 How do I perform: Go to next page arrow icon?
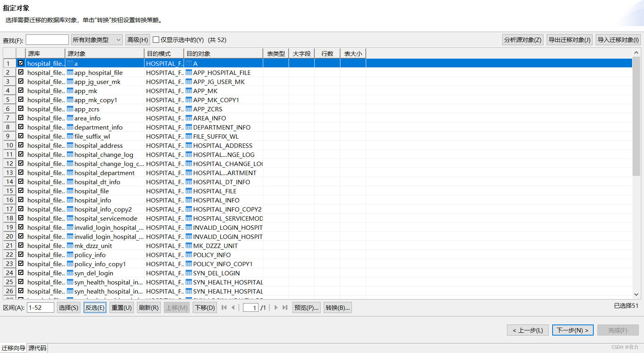pyautogui.click(x=276, y=307)
